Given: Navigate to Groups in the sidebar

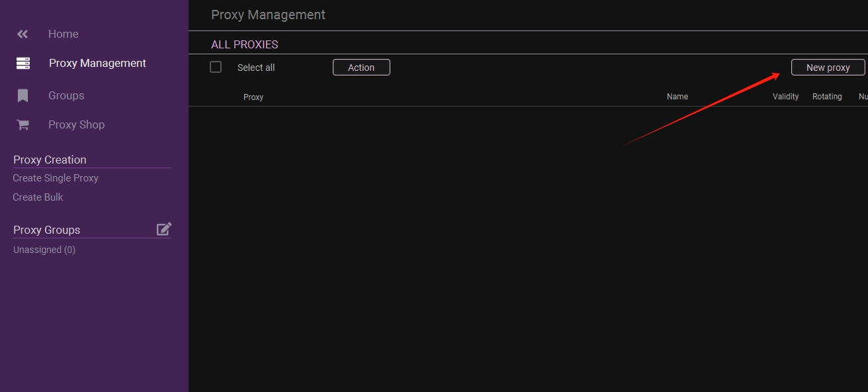Looking at the screenshot, I should tap(66, 95).
